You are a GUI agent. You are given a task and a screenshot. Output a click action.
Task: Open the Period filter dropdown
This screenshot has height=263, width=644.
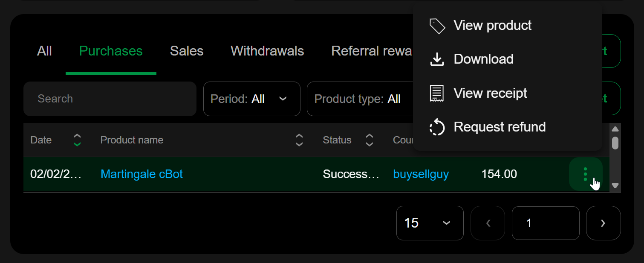click(251, 99)
